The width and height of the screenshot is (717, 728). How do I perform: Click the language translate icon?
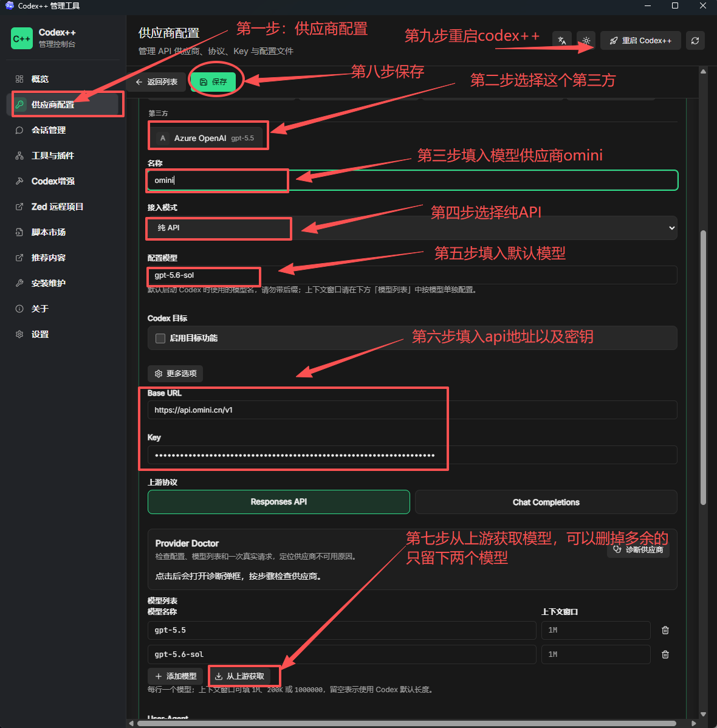coord(562,40)
